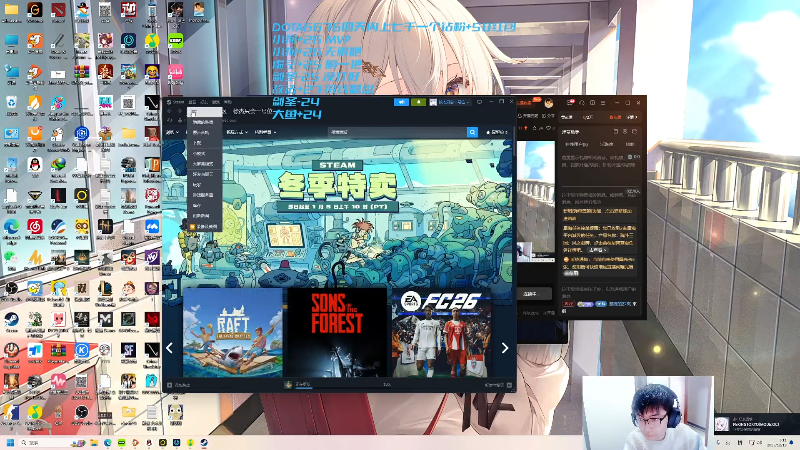Open the QQ penguin icon on the taskbar
This screenshot has height=450, width=800.
point(149,442)
